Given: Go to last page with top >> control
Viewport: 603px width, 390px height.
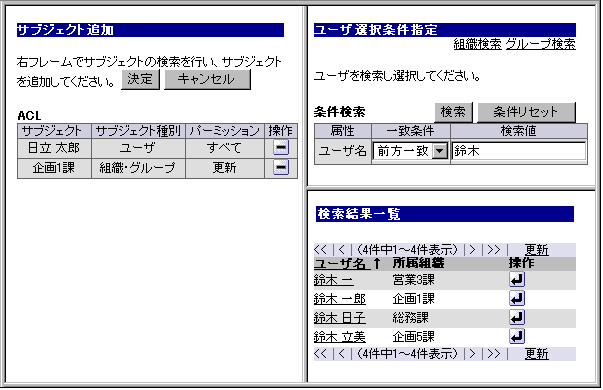Looking at the screenshot, I should click(x=494, y=250).
